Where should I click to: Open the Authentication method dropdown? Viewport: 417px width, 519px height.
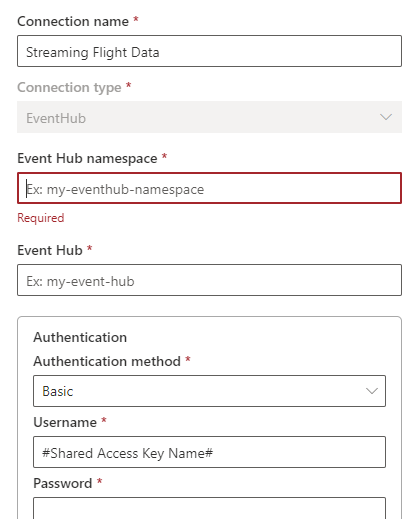coord(209,391)
